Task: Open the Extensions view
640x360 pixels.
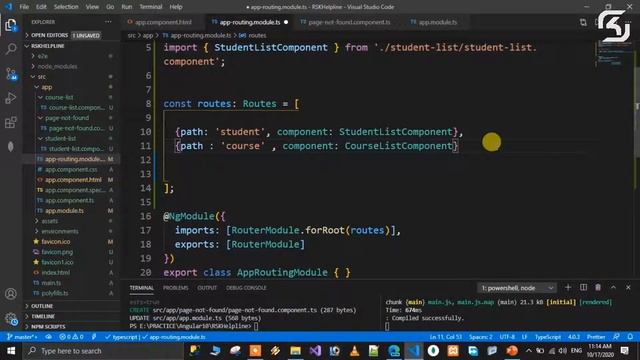Action: (x=11, y=122)
